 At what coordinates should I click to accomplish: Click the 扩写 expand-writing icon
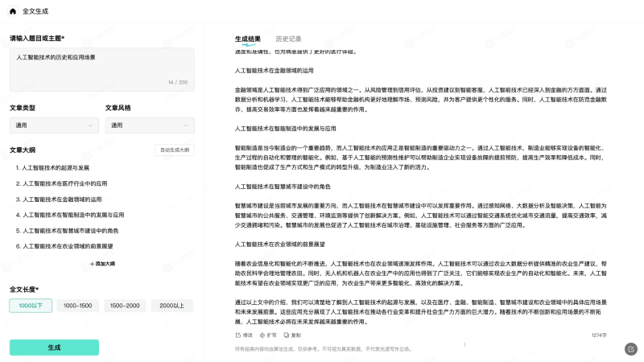(x=262, y=335)
